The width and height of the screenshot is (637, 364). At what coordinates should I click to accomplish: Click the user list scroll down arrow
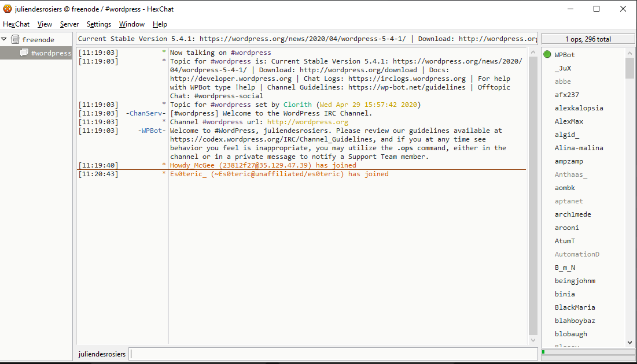[x=629, y=342]
